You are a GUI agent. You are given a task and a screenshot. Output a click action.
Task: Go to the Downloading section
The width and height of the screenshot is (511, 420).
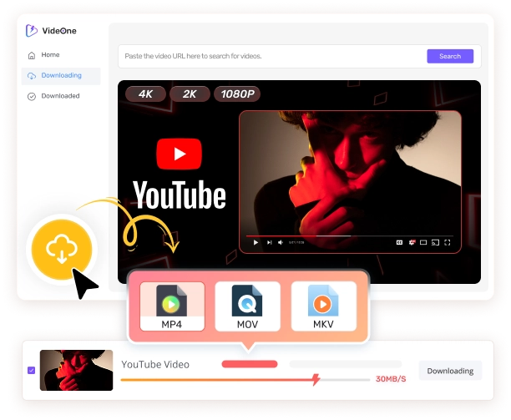61,75
